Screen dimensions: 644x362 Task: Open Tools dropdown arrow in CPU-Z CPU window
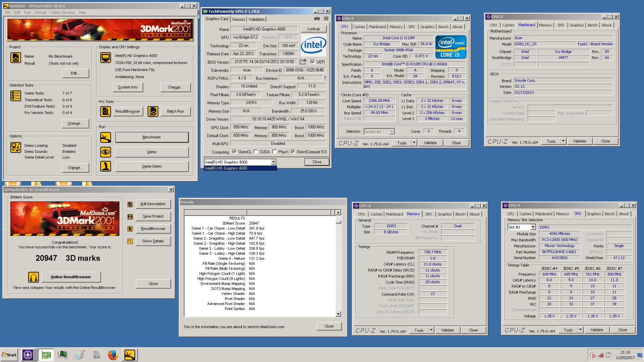pos(414,143)
